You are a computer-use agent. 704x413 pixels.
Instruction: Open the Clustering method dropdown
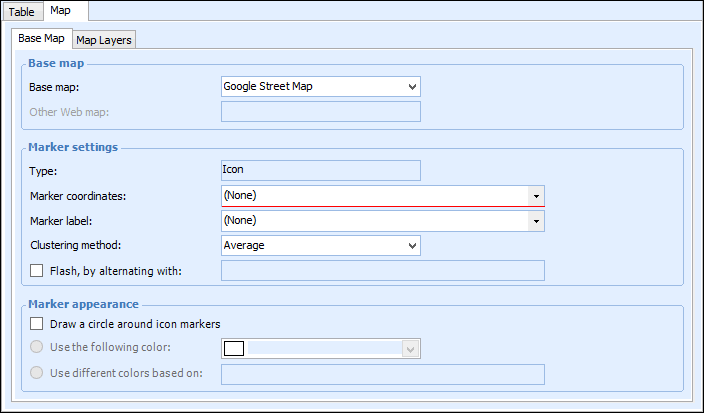point(320,245)
